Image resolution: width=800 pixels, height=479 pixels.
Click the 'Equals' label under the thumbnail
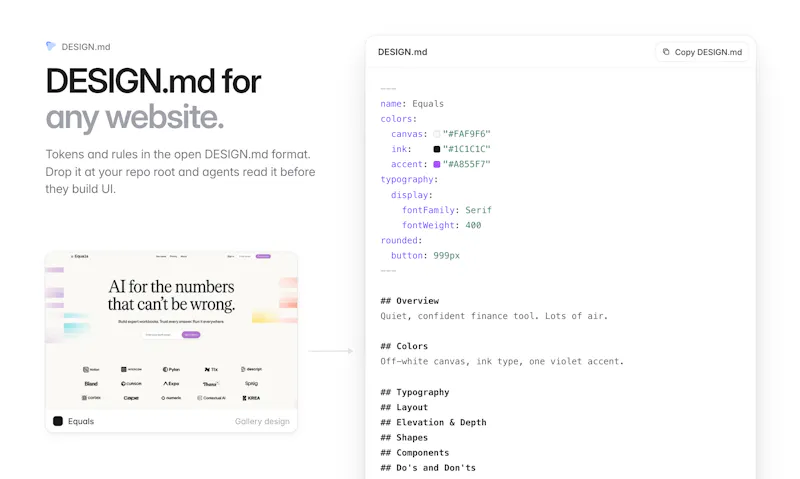[x=81, y=421]
